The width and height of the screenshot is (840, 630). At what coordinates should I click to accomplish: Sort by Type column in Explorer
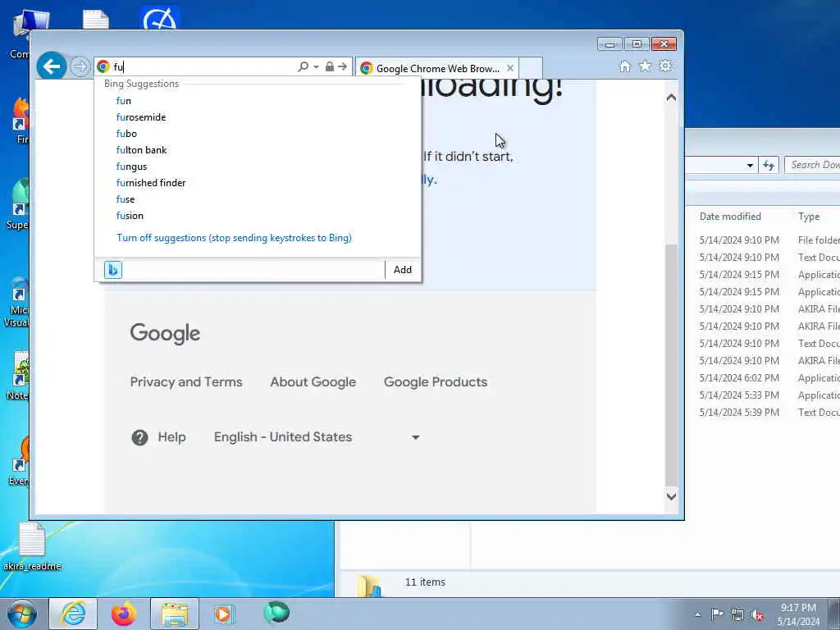tap(809, 217)
